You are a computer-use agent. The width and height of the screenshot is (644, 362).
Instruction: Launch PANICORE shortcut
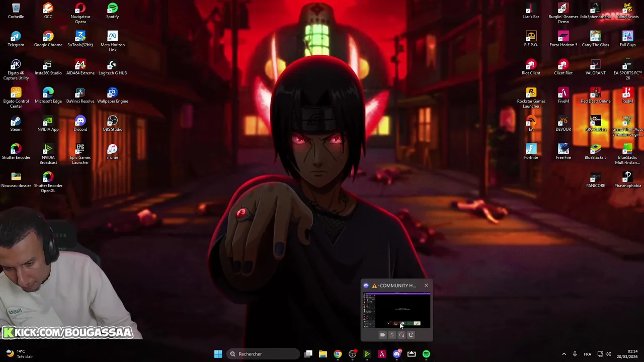point(595,180)
